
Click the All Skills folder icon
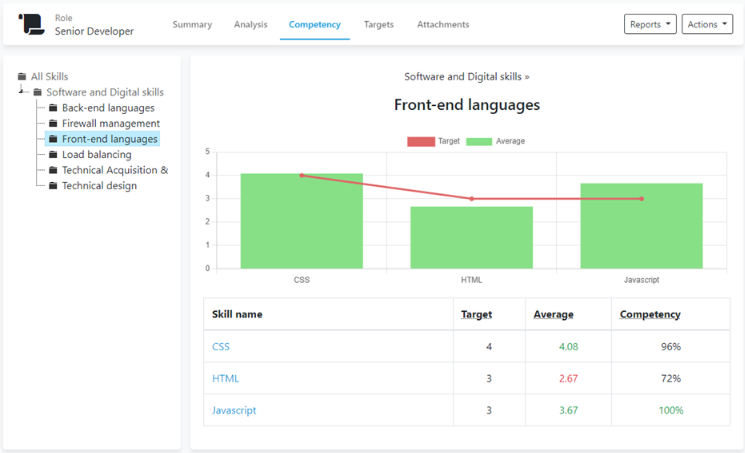click(x=22, y=77)
